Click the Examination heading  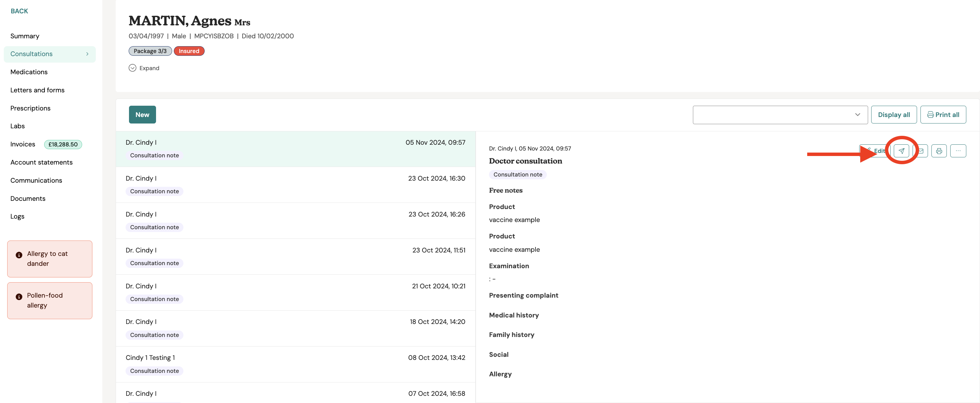(509, 266)
